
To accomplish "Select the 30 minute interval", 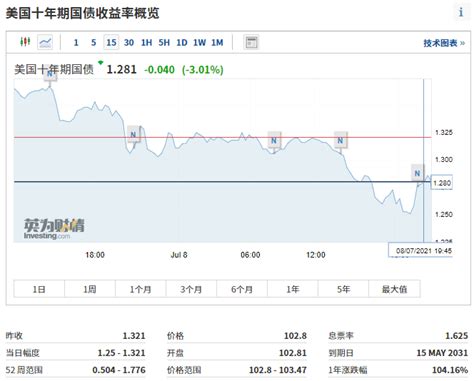I will coord(129,43).
